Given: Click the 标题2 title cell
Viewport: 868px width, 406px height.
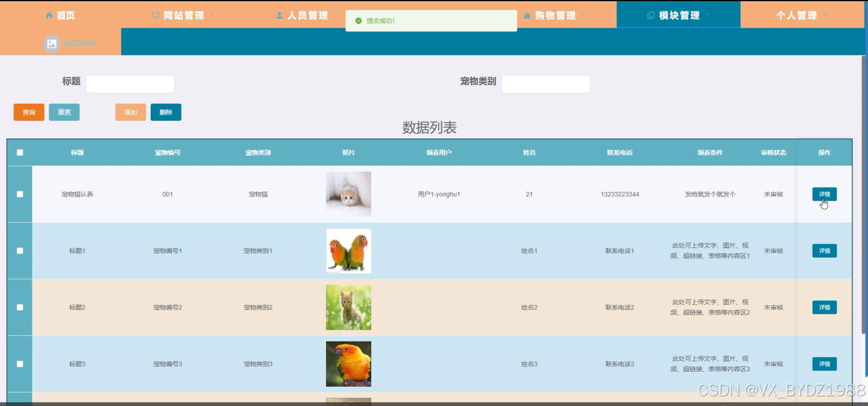Looking at the screenshot, I should [x=77, y=308].
